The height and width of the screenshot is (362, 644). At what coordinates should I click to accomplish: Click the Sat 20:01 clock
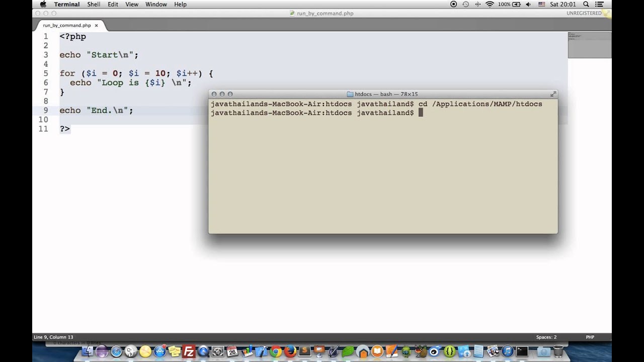click(563, 4)
